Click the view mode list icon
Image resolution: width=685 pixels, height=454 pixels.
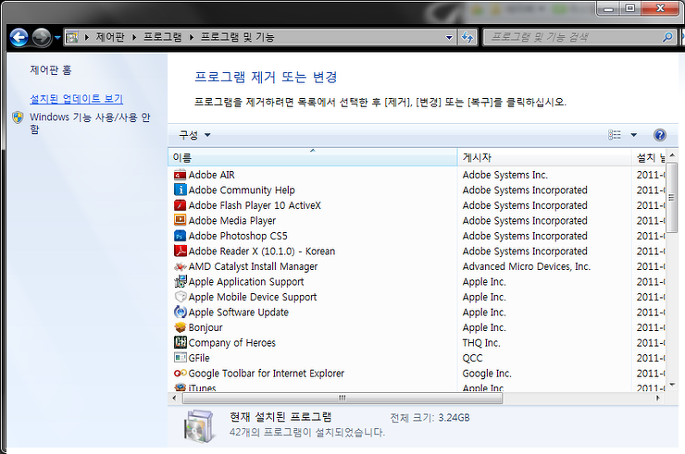tap(614, 135)
